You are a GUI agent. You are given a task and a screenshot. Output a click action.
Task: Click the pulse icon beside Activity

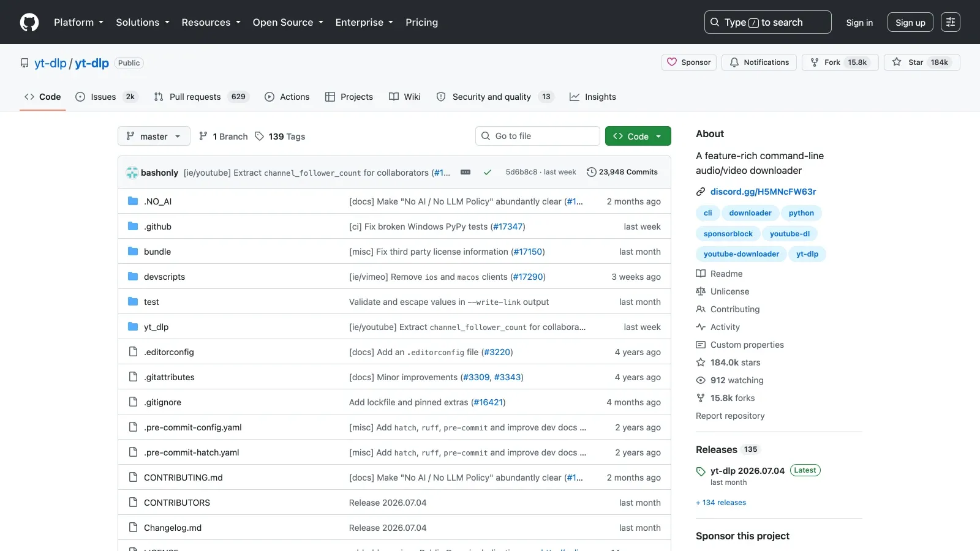tap(701, 327)
